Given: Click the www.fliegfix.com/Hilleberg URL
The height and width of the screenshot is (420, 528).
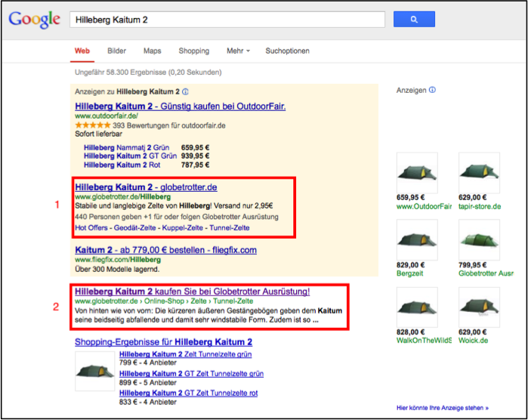Looking at the screenshot, I should pyautogui.click(x=118, y=260).
